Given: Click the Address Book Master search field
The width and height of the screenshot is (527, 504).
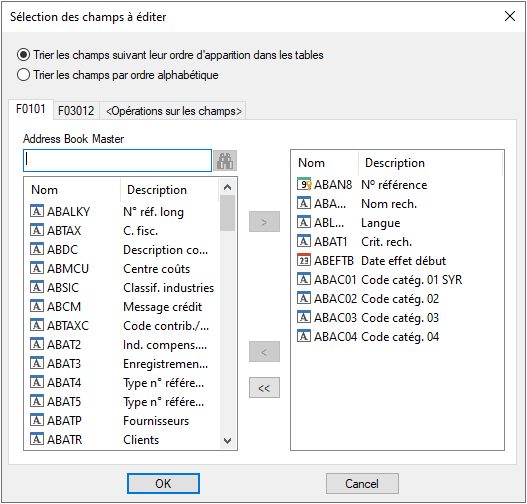Looking at the screenshot, I should pyautogui.click(x=118, y=161).
